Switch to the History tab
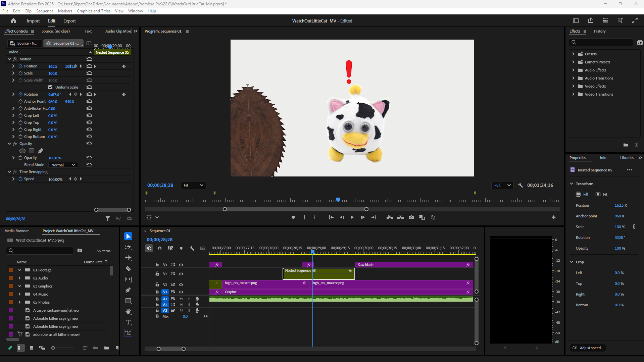The image size is (644, 362). pos(600,31)
